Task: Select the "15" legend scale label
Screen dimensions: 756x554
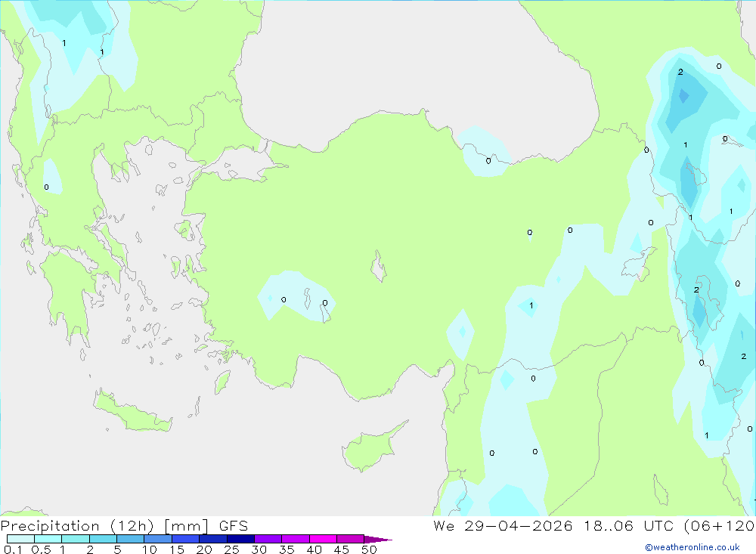Action: [177, 549]
